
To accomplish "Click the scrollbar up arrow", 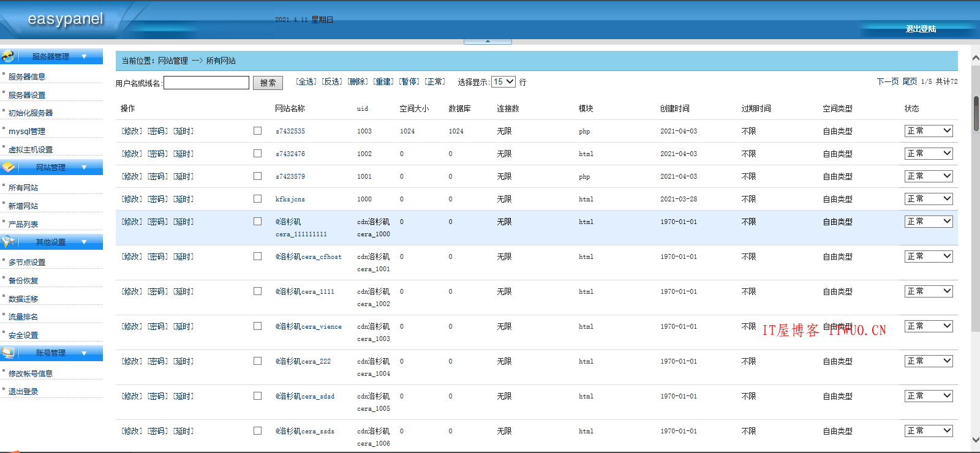I will point(976,58).
